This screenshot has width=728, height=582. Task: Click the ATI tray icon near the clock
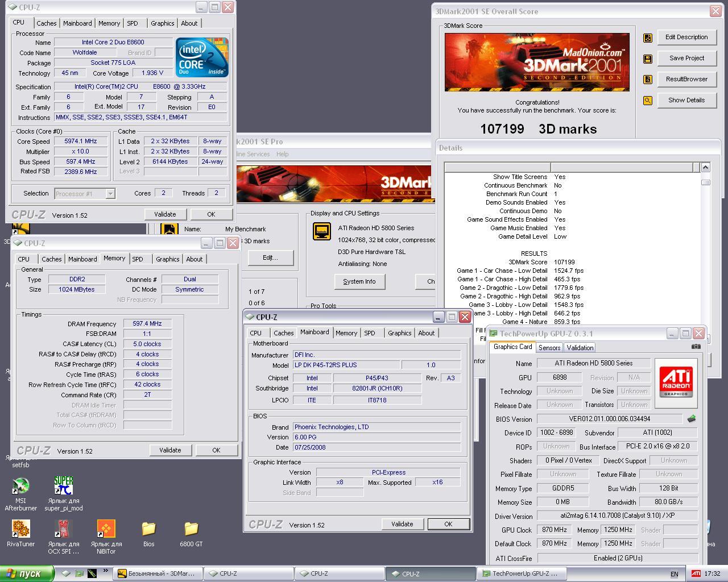click(x=696, y=573)
